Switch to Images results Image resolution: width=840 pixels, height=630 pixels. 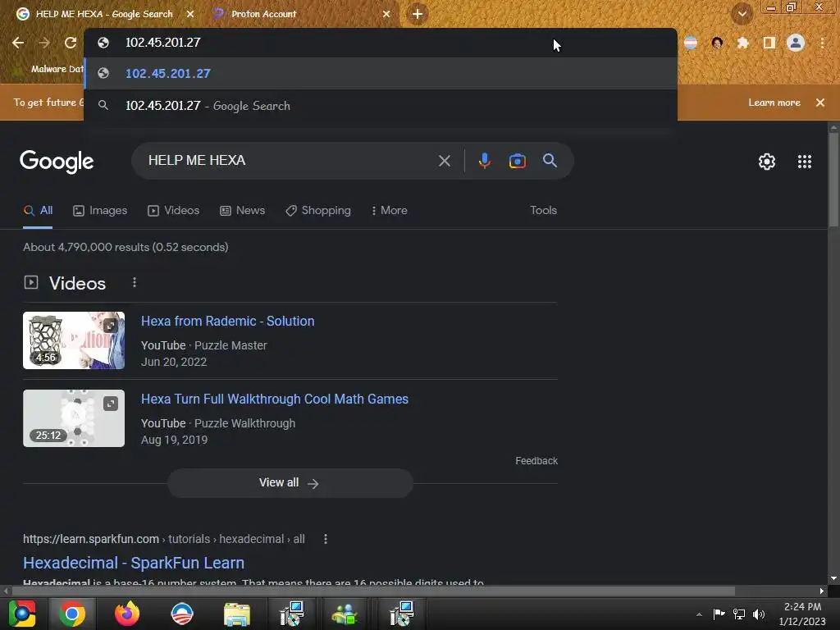(100, 211)
